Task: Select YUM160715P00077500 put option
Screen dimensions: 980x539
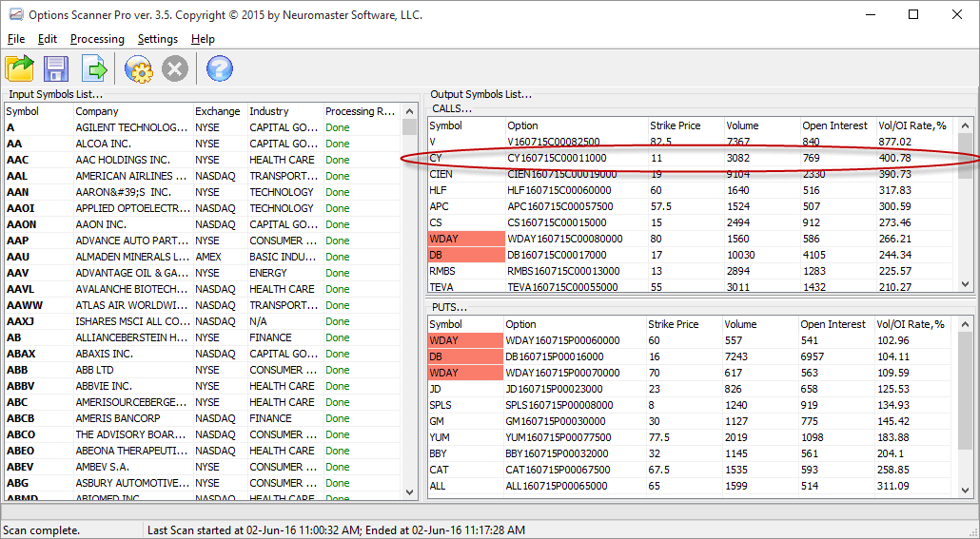Action: (559, 438)
